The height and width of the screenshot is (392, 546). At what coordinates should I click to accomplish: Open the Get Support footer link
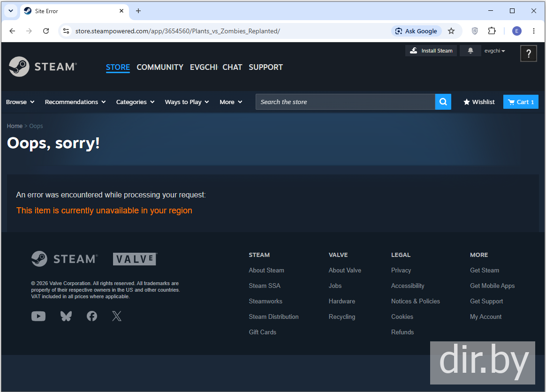486,301
